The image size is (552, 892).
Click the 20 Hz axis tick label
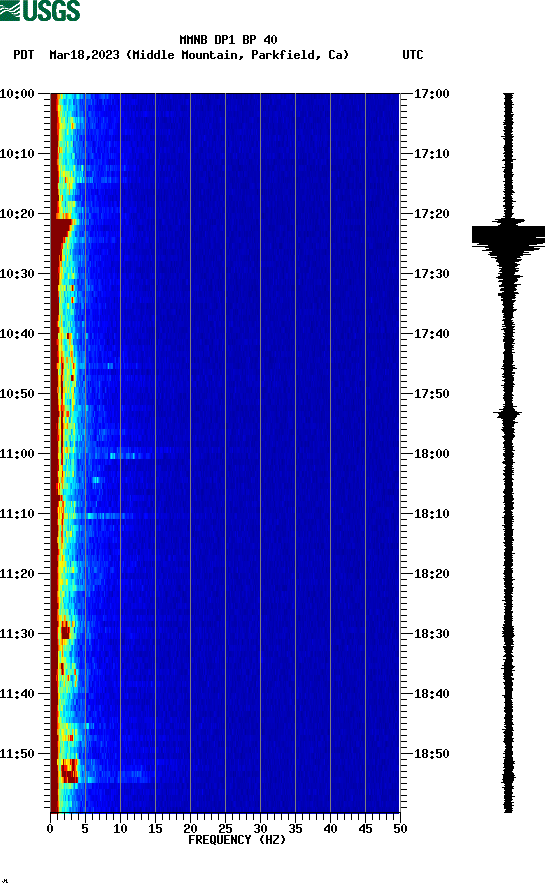pos(190,829)
